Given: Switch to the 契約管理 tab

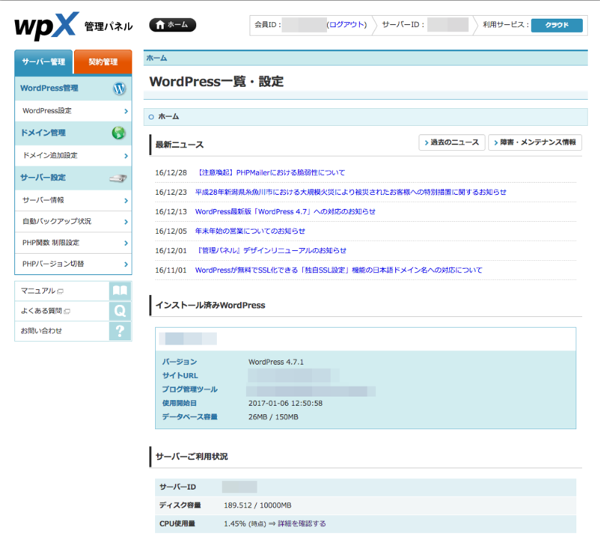Looking at the screenshot, I should click(x=102, y=62).
